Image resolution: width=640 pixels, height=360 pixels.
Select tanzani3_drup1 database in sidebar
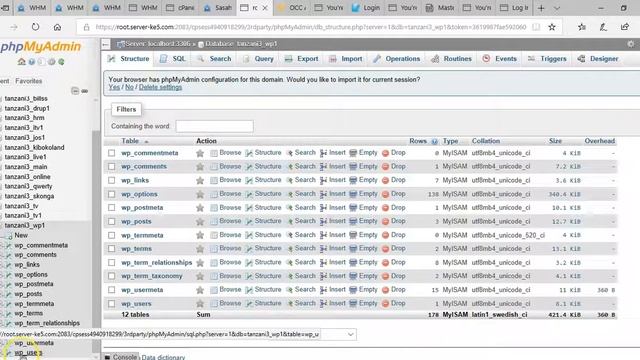[x=27, y=108]
